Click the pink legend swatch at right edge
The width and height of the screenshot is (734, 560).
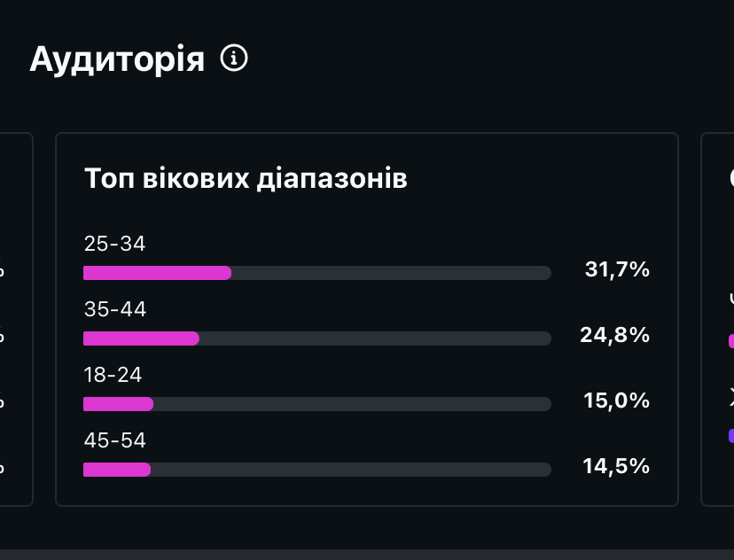[730, 341]
